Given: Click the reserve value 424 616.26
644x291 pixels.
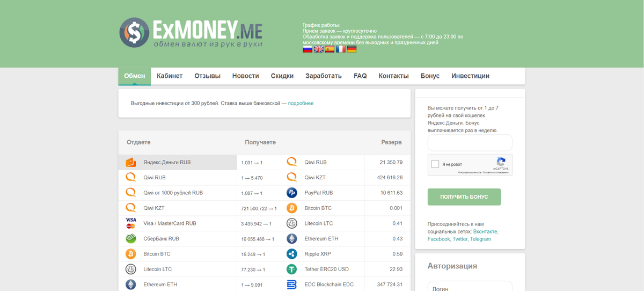Looking at the screenshot, I should pos(390,177).
